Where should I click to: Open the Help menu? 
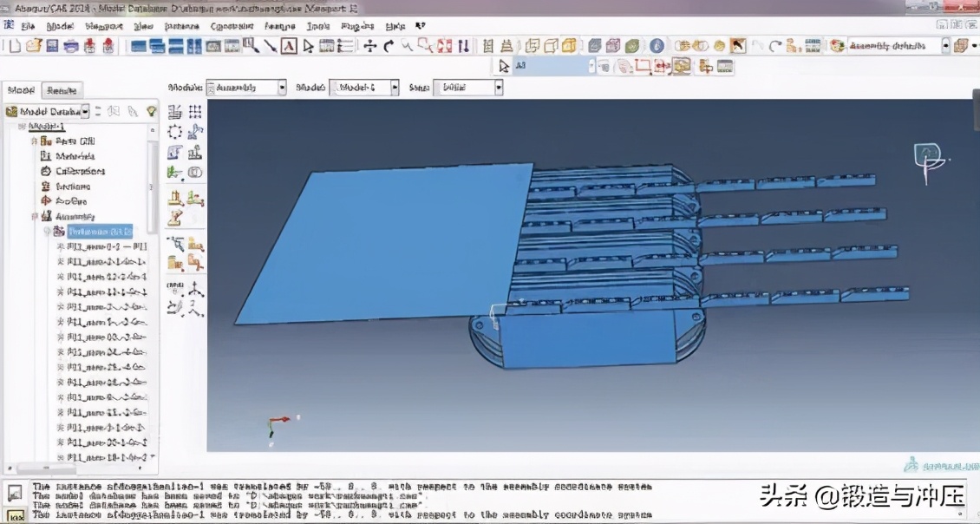[395, 26]
